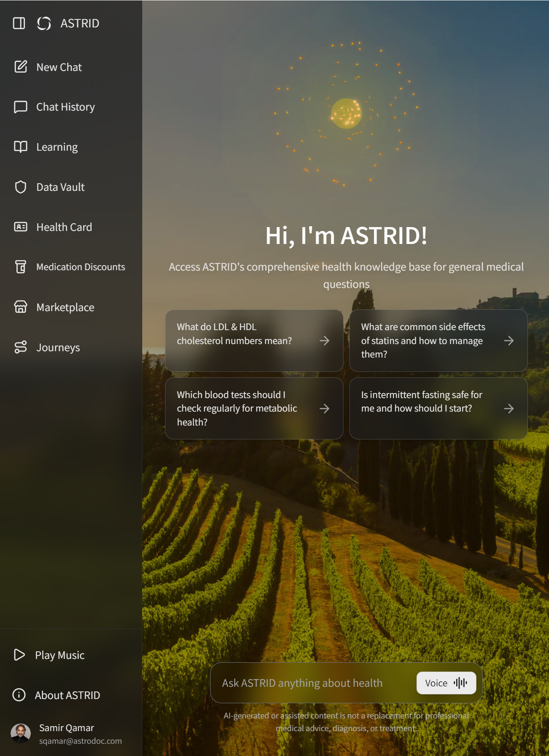549x756 pixels.
Task: Click the Medication Discounts pill bottle icon
Action: (21, 267)
